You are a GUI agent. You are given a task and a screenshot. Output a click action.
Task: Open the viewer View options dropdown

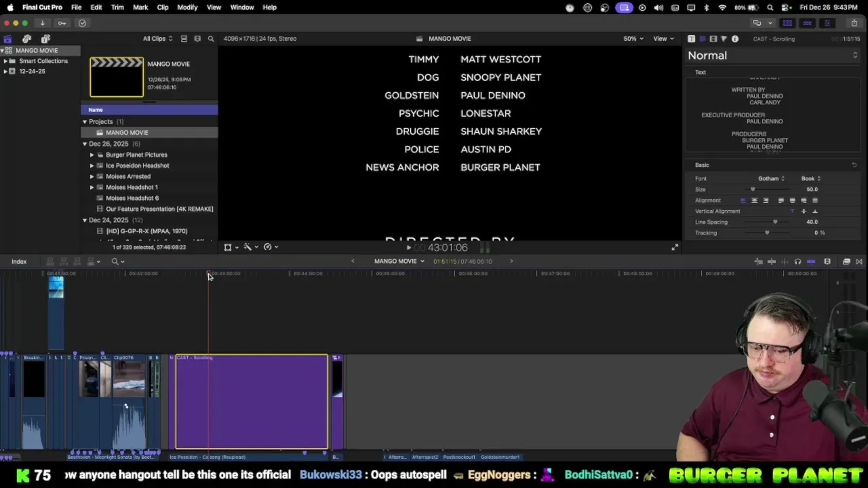tap(663, 39)
